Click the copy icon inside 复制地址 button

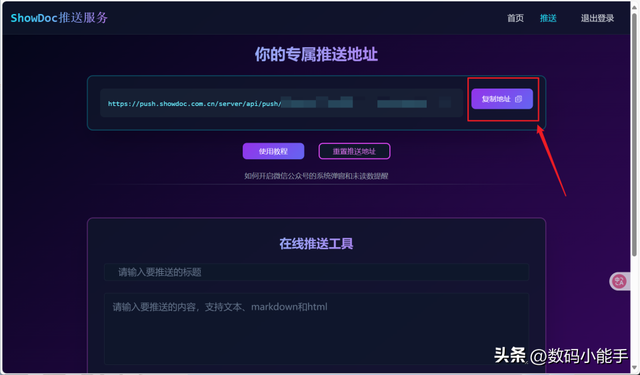click(518, 99)
